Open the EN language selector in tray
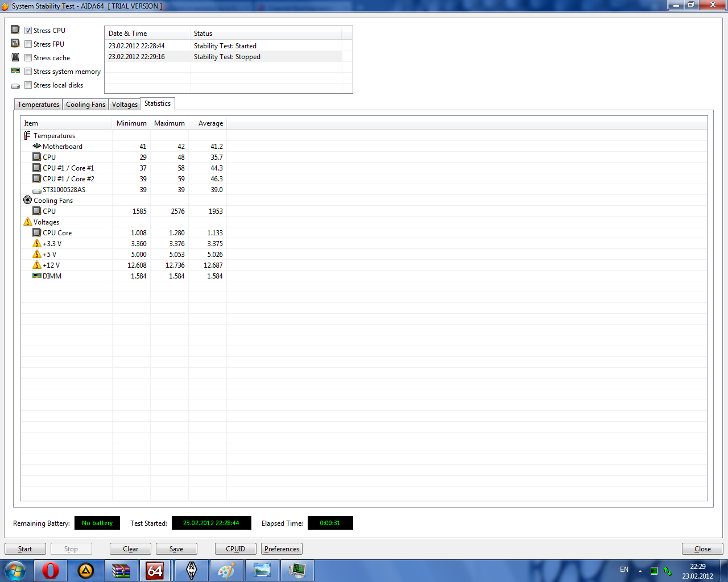Viewport: 728px width, 582px height. (624, 569)
